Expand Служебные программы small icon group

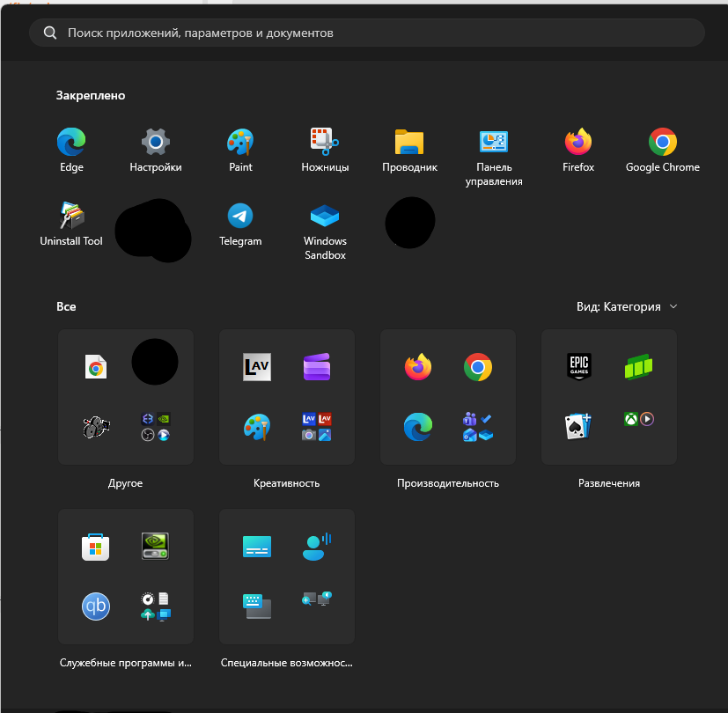point(156,606)
